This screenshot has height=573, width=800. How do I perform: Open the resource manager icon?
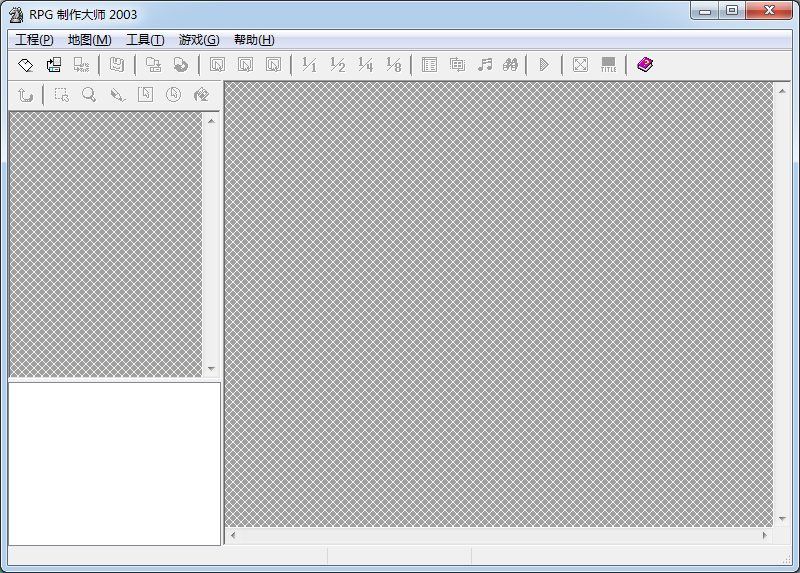[457, 65]
